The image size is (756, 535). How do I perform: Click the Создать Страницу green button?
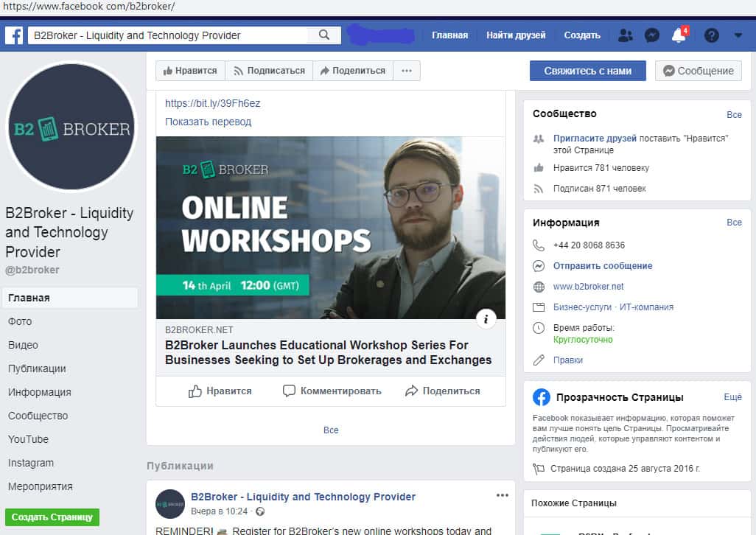pos(52,517)
